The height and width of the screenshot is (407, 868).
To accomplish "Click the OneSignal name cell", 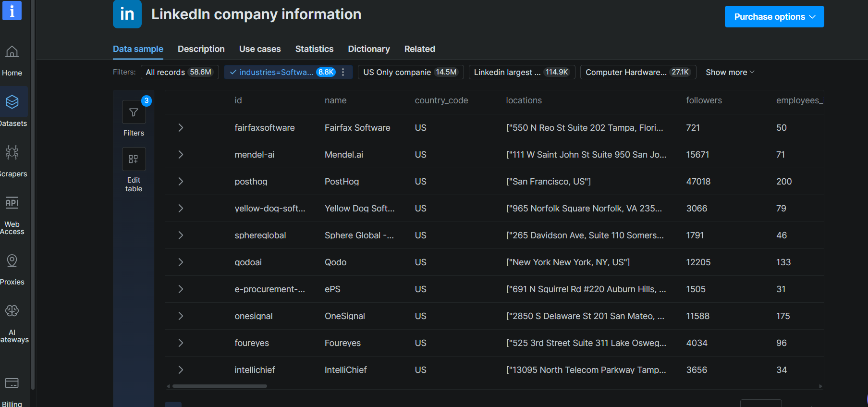I will coord(345,316).
